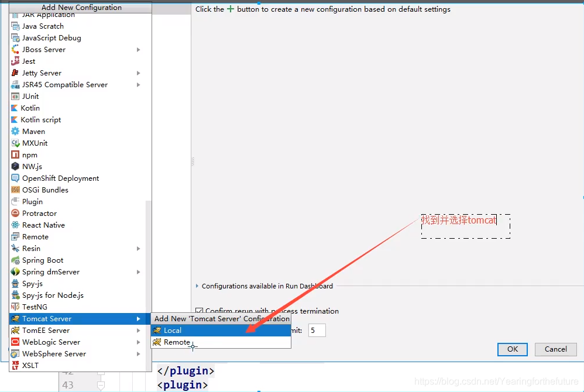Expand the WebSphere Server submenu arrow
The height and width of the screenshot is (392, 584).
click(138, 353)
